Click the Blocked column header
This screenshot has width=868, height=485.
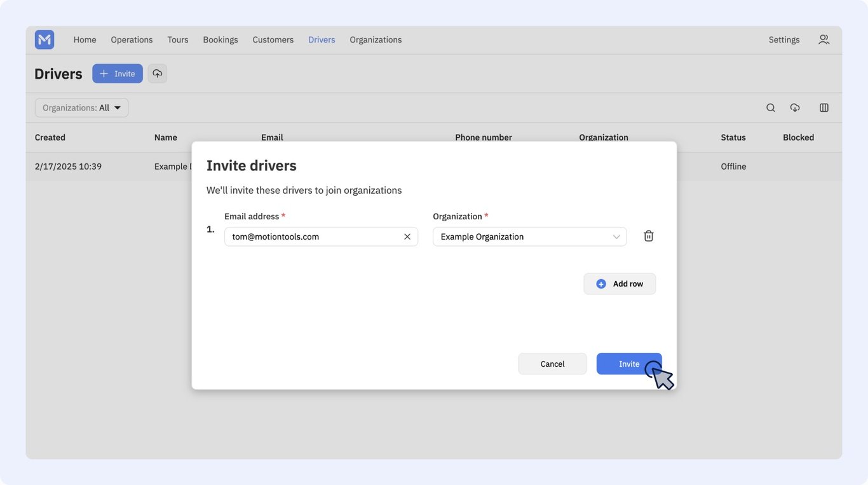[798, 137]
